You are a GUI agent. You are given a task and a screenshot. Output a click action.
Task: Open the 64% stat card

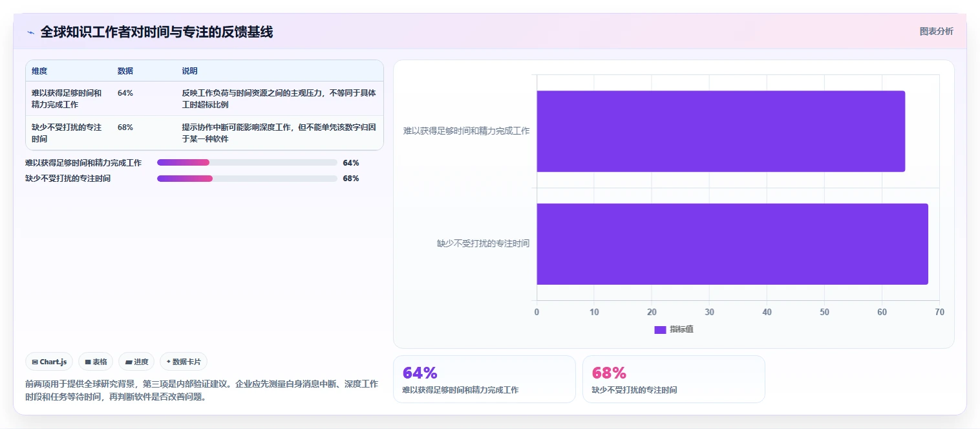[x=484, y=379]
